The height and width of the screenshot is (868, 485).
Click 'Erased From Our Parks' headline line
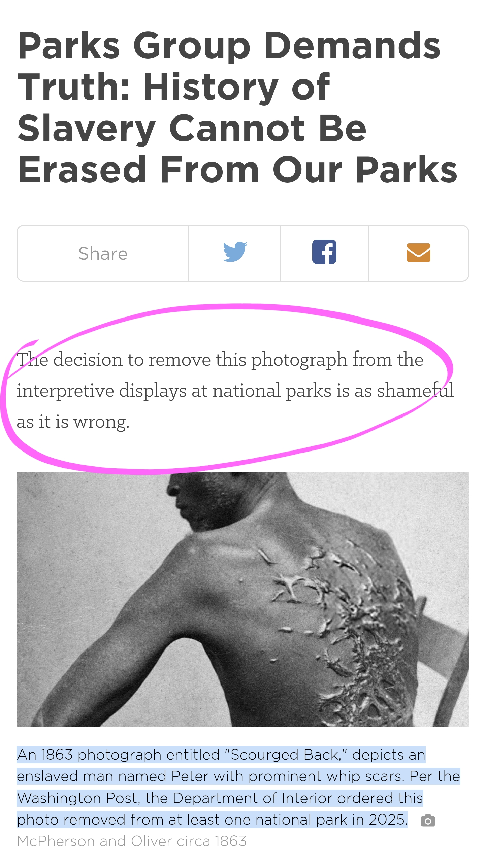coord(237,169)
